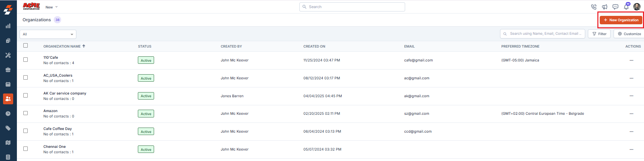Image resolution: width=644 pixels, height=161 pixels.
Task: Open the price tag sidebar icon
Action: (x=8, y=128)
